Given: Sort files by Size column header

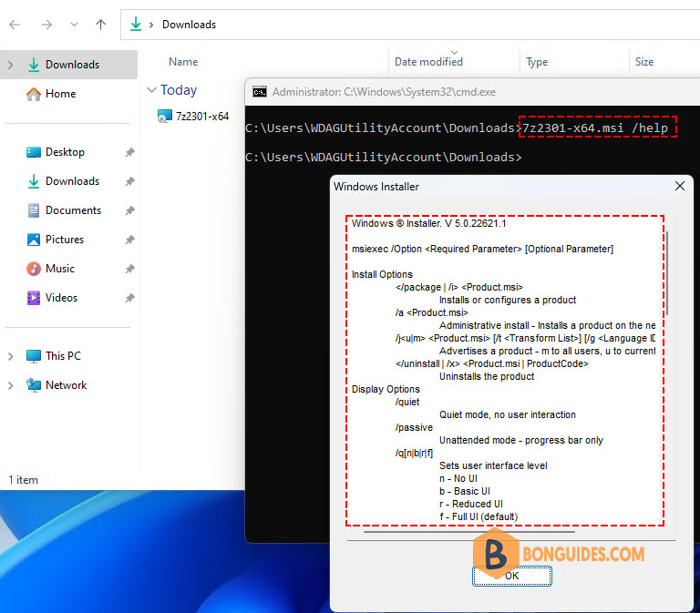Looking at the screenshot, I should coord(644,62).
